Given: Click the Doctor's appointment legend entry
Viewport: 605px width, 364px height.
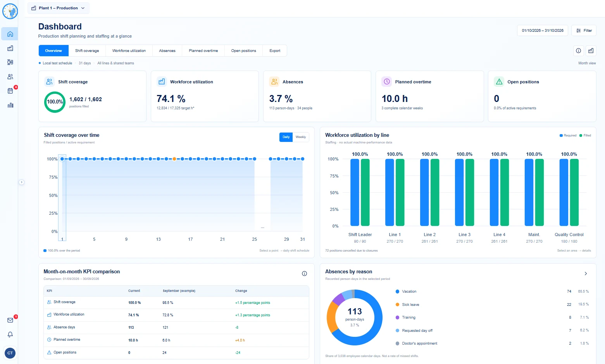Looking at the screenshot, I should click(419, 343).
